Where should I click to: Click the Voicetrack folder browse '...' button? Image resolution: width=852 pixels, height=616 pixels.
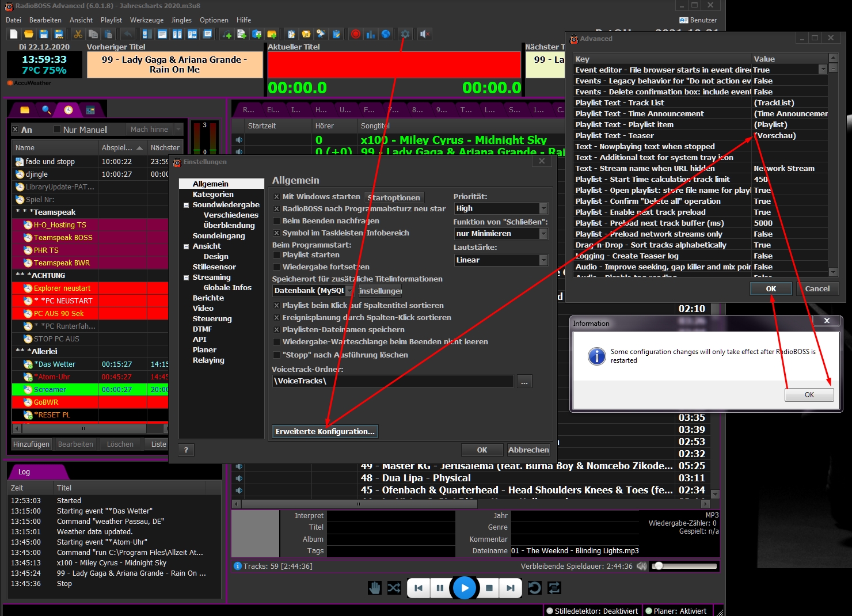click(524, 381)
